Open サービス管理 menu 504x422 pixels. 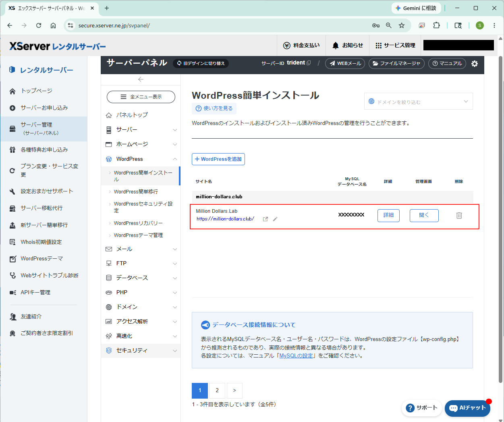pyautogui.click(x=395, y=45)
